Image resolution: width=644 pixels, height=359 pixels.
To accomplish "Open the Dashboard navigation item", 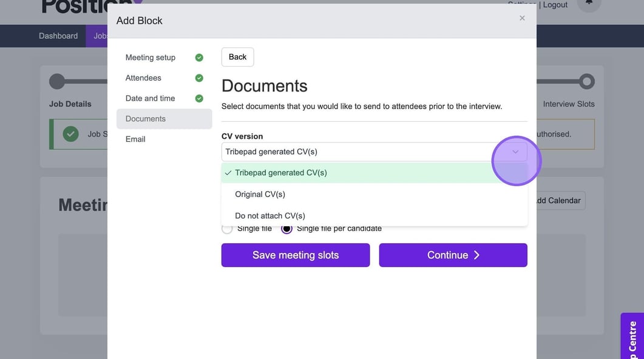I will [x=58, y=36].
